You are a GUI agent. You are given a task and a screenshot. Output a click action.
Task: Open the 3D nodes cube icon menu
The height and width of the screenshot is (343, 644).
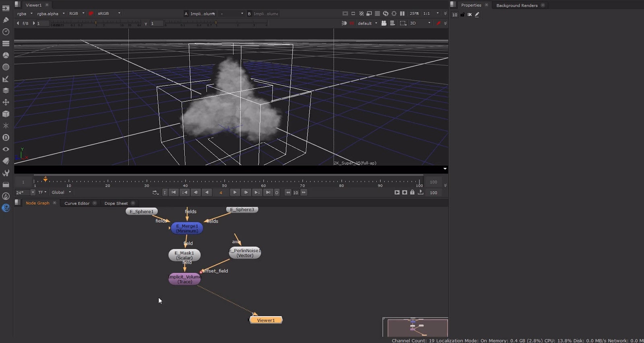[6, 114]
